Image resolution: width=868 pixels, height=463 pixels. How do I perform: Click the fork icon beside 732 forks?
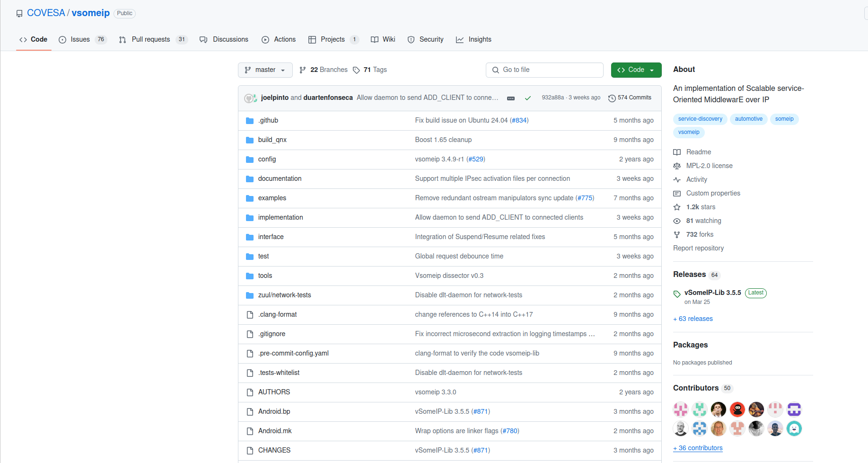(677, 235)
